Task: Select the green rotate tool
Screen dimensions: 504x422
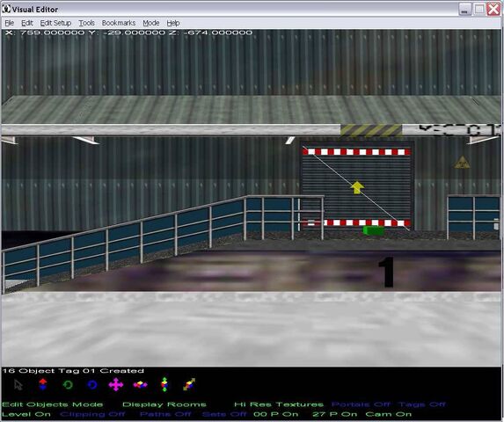Action: [x=68, y=384]
